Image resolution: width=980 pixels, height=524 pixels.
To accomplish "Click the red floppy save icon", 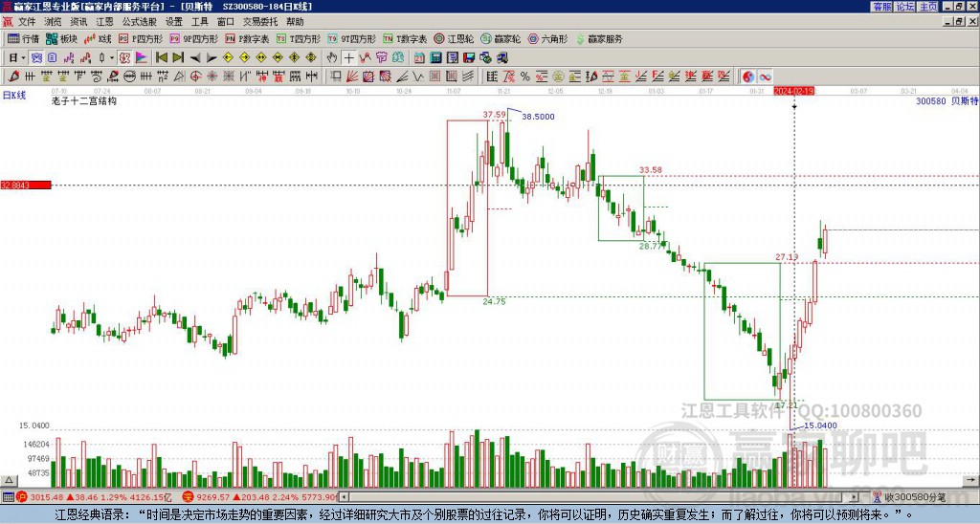I will coord(469,58).
